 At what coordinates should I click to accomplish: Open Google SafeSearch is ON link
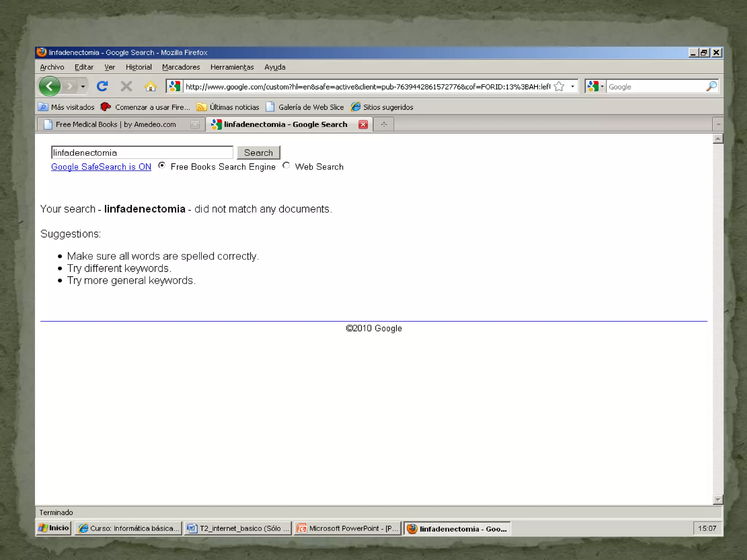point(101,167)
